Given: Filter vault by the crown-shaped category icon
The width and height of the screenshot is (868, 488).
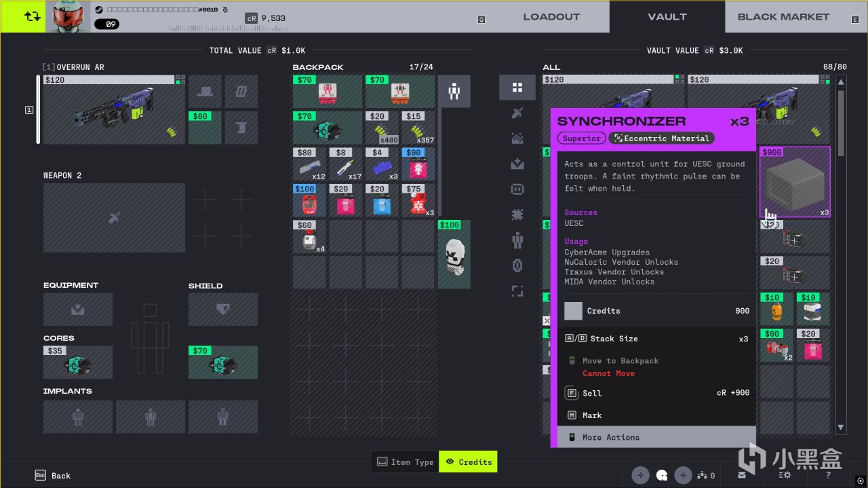Looking at the screenshot, I should pos(517,138).
